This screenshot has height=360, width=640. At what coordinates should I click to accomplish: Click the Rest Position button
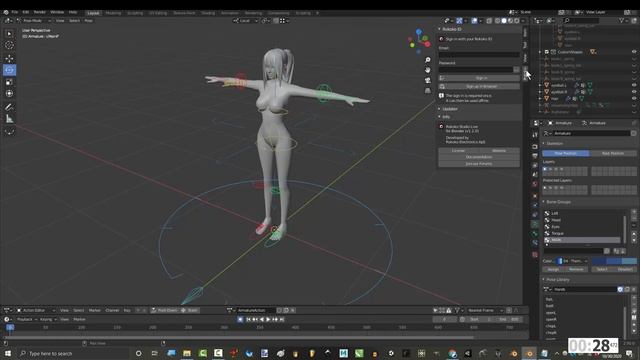click(613, 153)
